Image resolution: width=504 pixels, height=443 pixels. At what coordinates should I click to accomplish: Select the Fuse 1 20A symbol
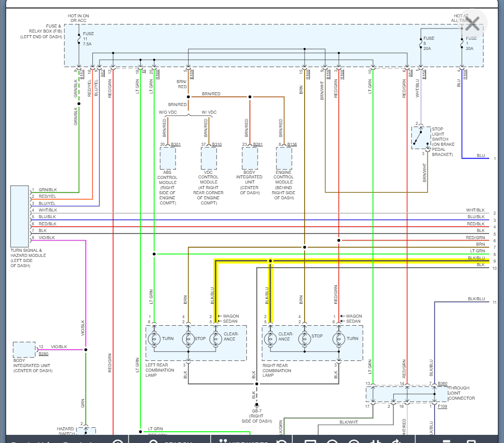tap(462, 43)
